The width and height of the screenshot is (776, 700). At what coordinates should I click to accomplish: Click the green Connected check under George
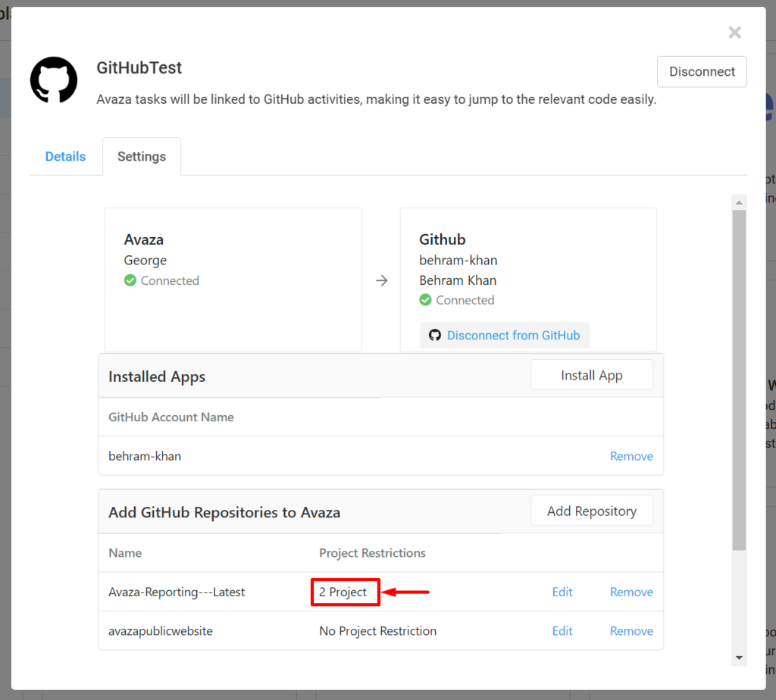coord(130,280)
